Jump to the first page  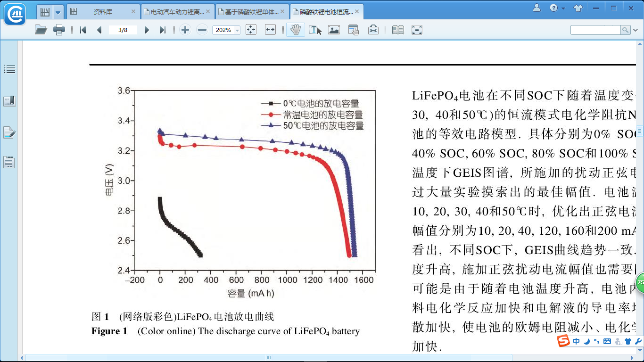click(x=83, y=30)
